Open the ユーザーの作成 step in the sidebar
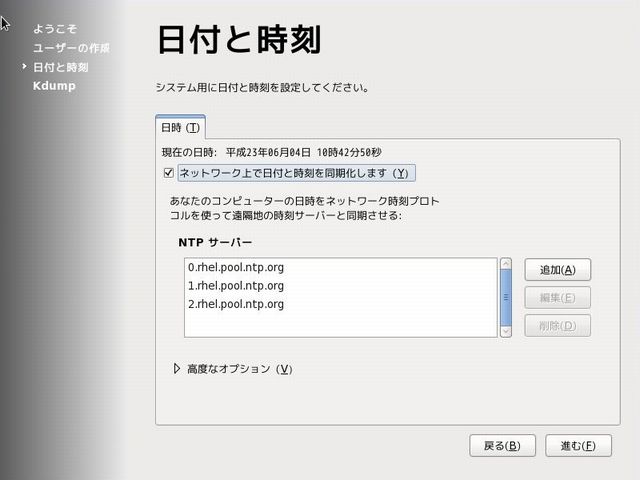The height and width of the screenshot is (480, 640). [71, 48]
